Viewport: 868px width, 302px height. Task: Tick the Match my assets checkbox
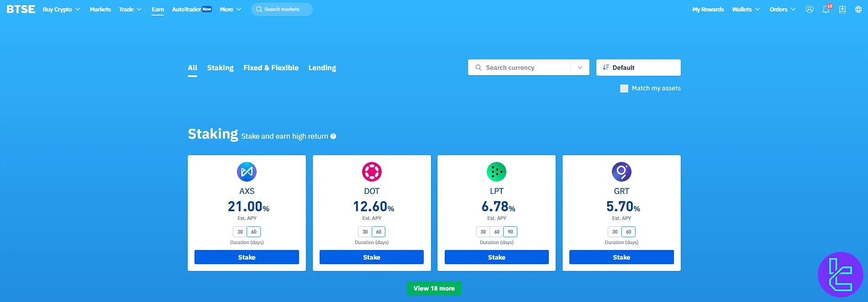[x=624, y=89]
